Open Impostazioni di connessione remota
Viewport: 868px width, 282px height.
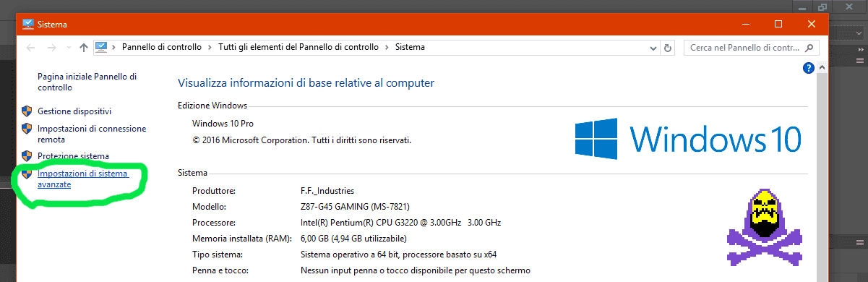(x=92, y=134)
